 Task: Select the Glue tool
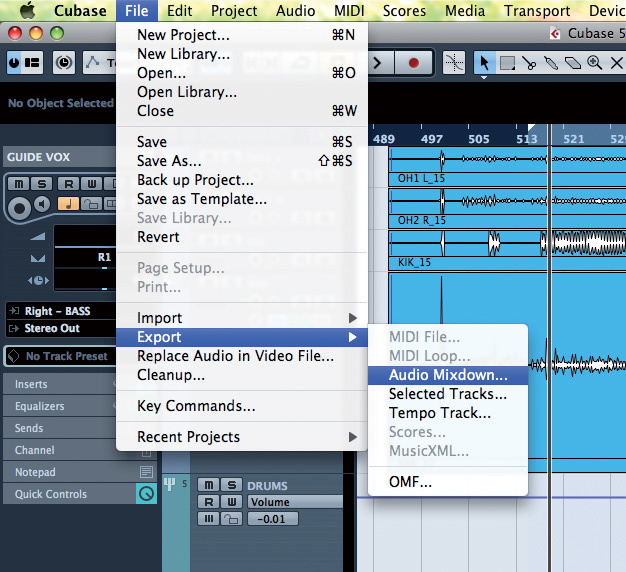tap(551, 63)
